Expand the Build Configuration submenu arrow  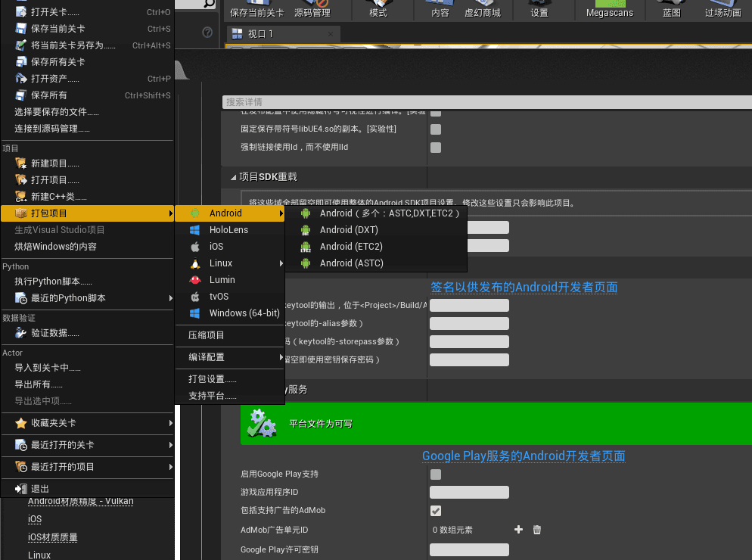pos(281,357)
